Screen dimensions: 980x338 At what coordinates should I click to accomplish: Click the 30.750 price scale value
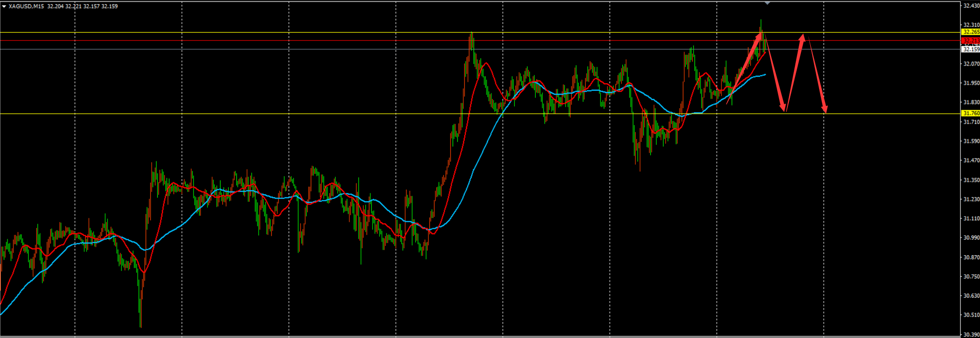coord(971,277)
